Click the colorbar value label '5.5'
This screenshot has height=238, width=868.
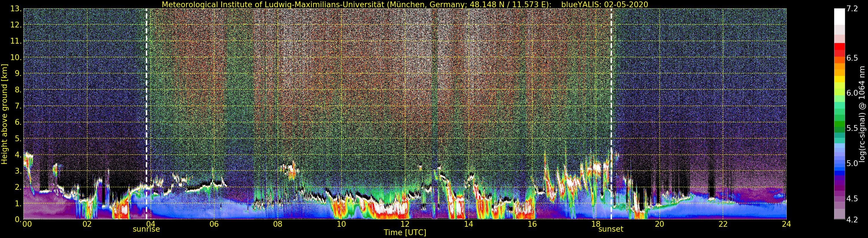(x=852, y=128)
